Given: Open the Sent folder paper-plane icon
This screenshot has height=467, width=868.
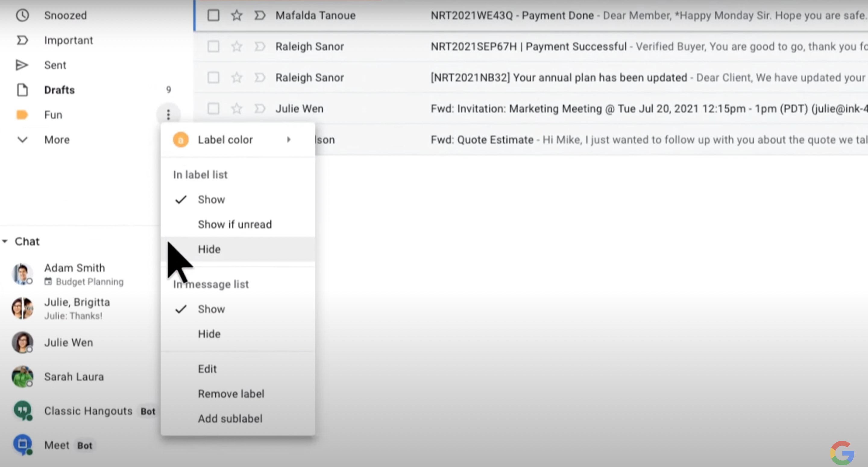Looking at the screenshot, I should (x=22, y=65).
